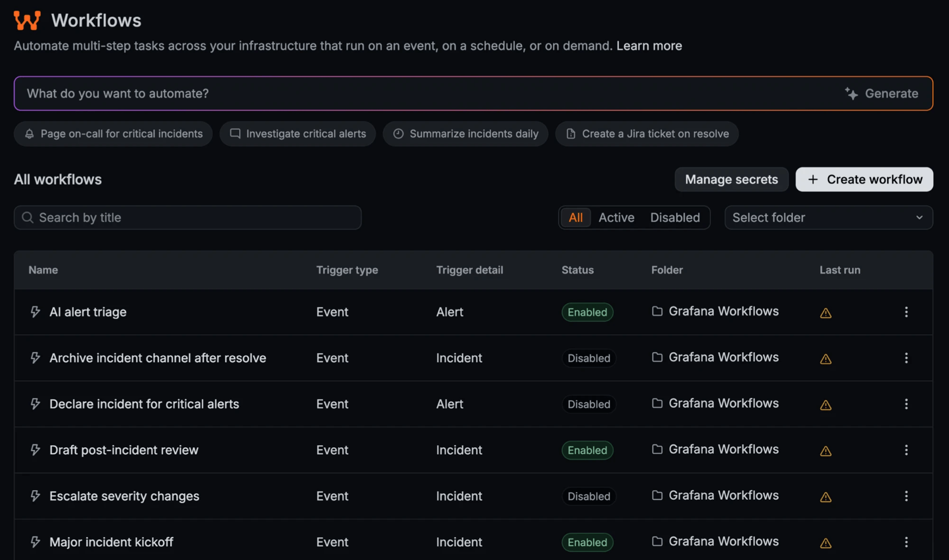
Task: Choose Create a Jira ticket on resolve suggestion
Action: click(x=647, y=134)
